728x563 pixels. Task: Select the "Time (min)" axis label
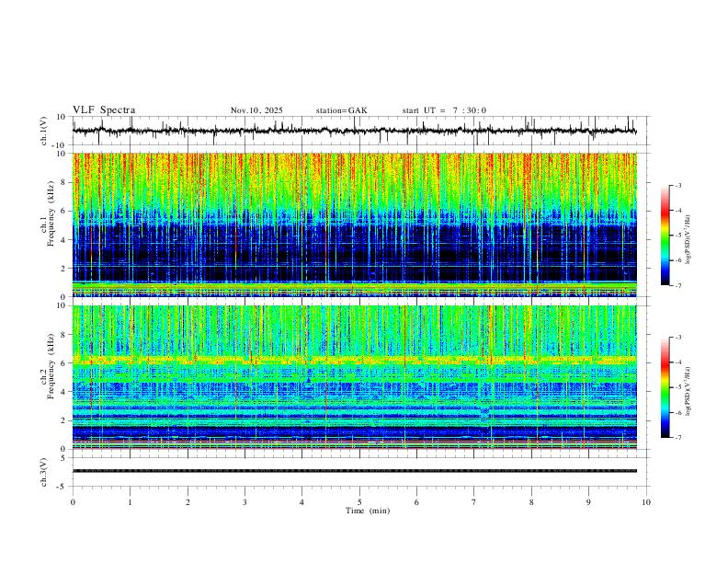tap(368, 511)
